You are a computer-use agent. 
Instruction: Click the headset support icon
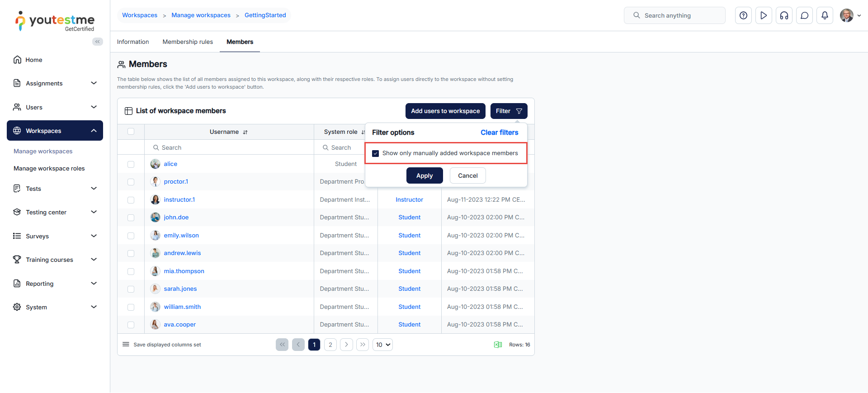tap(784, 15)
